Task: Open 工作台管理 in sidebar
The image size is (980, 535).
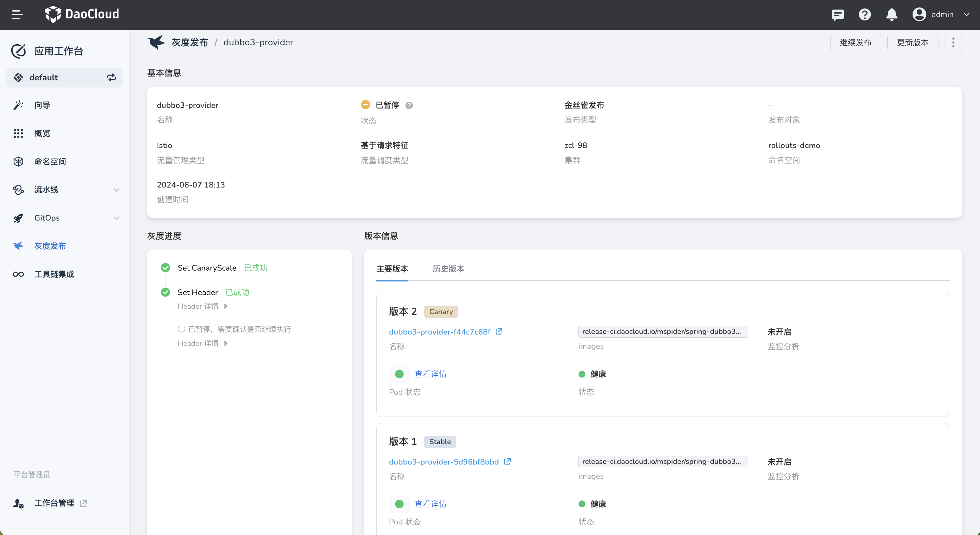Action: 54,503
